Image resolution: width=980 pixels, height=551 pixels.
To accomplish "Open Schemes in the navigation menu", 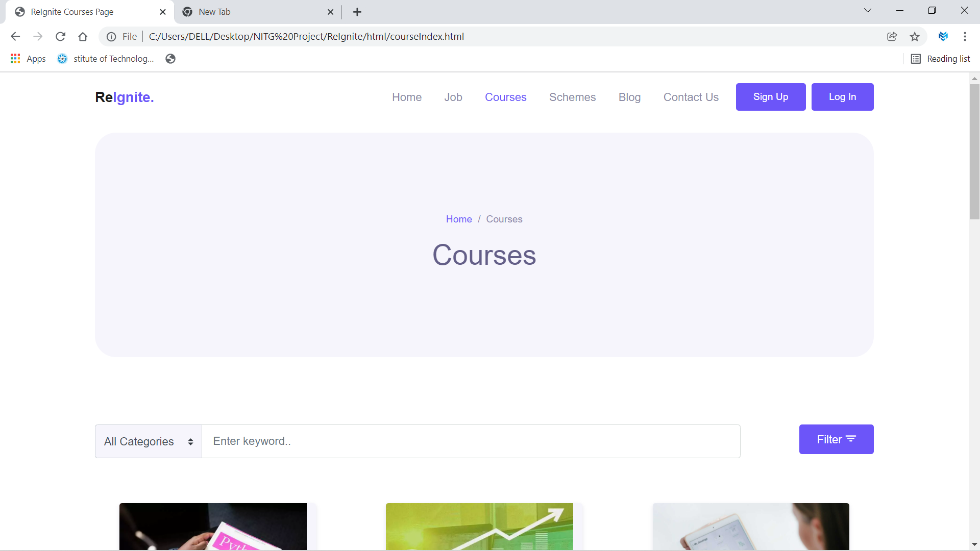I will (572, 97).
